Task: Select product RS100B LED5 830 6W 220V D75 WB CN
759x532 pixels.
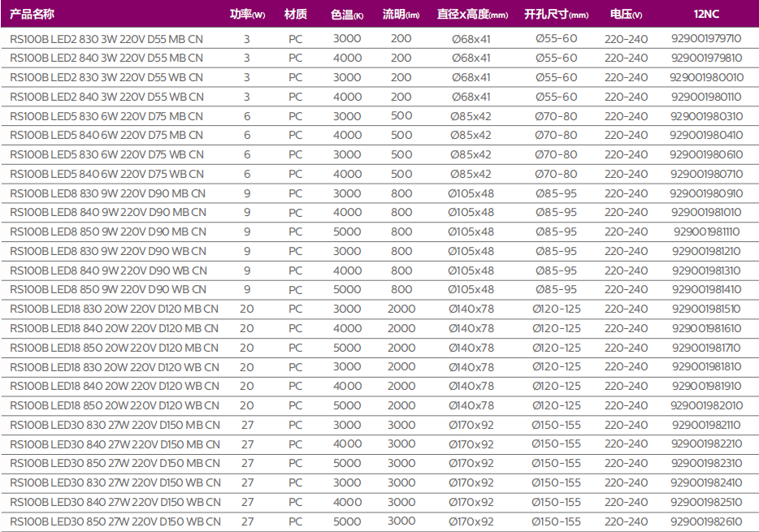Action: pyautogui.click(x=106, y=155)
